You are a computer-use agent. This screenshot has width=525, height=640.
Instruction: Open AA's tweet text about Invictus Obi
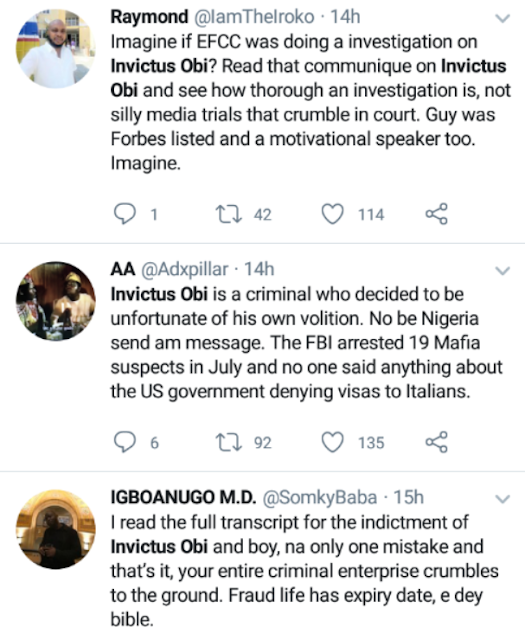306,343
